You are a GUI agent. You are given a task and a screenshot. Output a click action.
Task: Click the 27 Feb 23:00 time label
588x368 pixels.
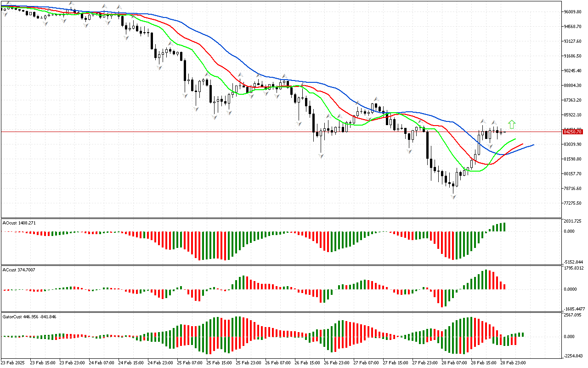pos(425,363)
